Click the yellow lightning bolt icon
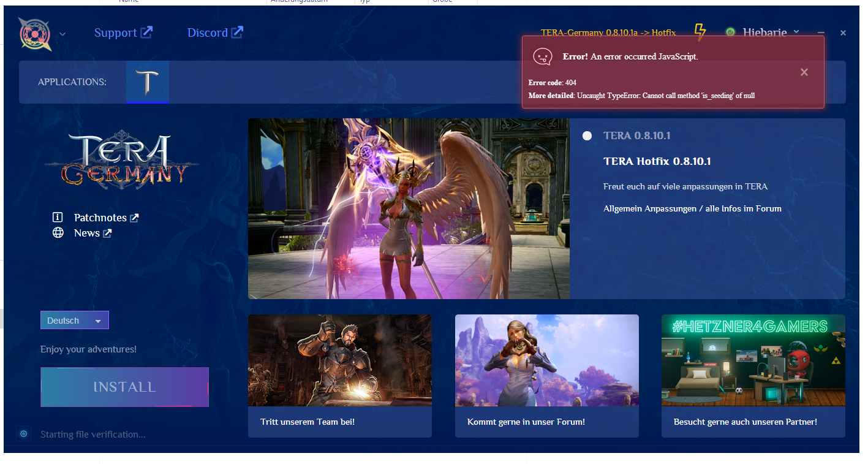The height and width of the screenshot is (464, 868). click(x=700, y=32)
